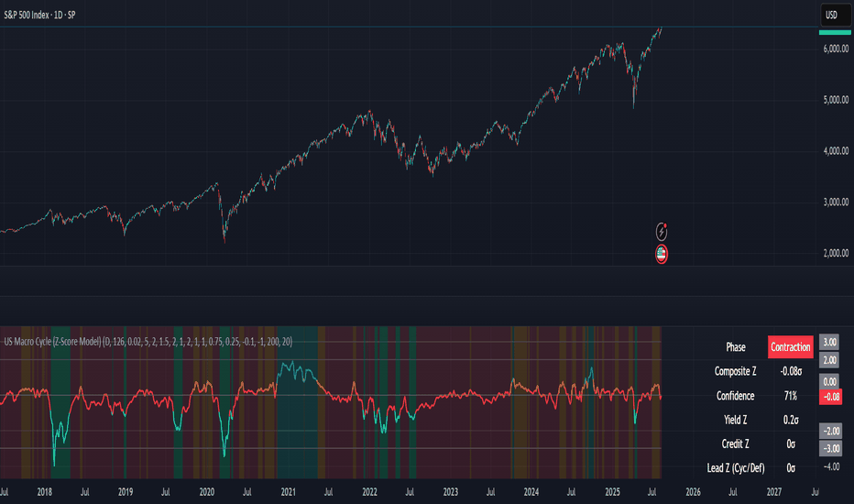Click the Composite Z row label
This screenshot has height=504, width=854.
[x=735, y=371]
